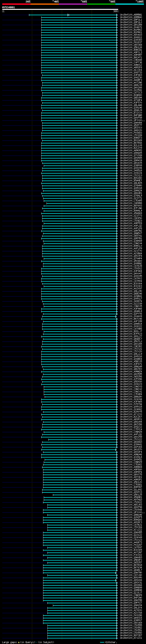Open the UniRef100_B6TC46 entry

coord(131,319)
